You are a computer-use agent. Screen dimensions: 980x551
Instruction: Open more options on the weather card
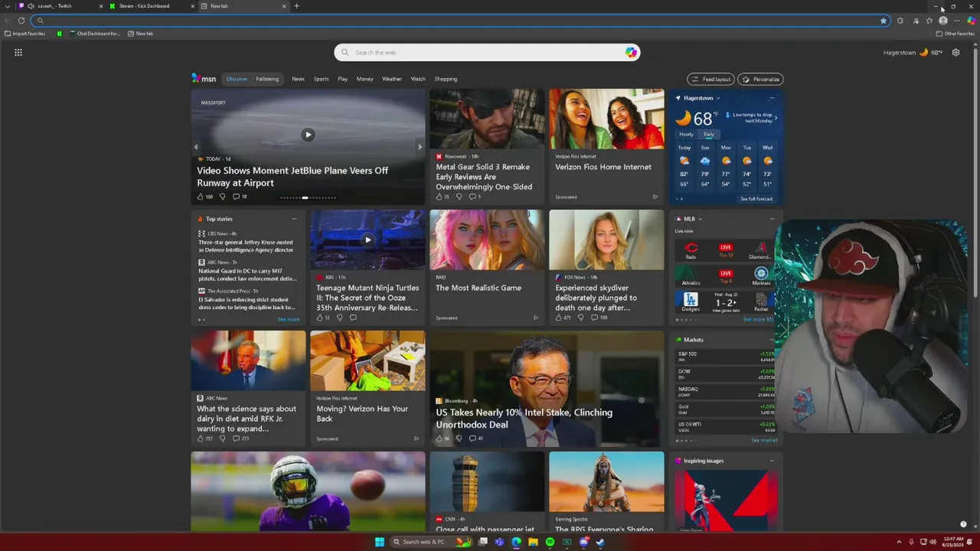[772, 98]
